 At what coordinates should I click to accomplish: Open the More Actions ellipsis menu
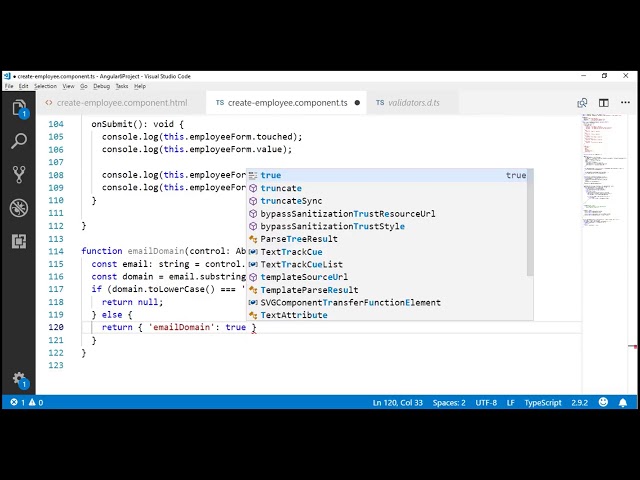[x=625, y=102]
